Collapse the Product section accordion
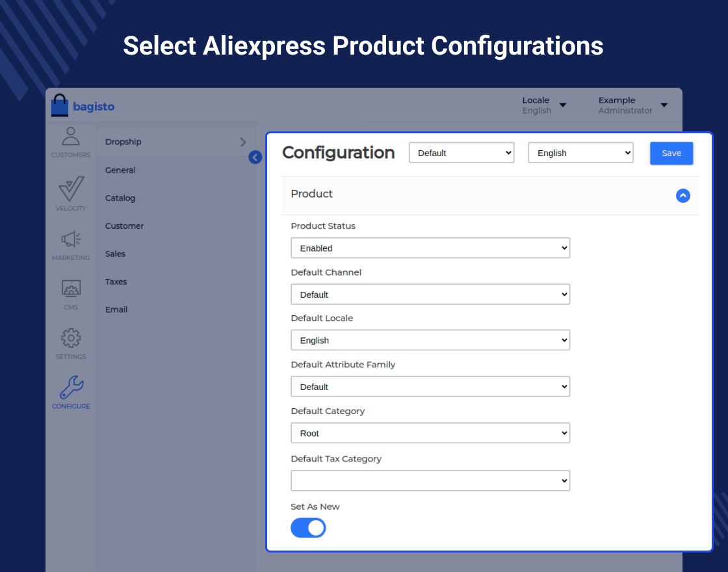 click(682, 196)
